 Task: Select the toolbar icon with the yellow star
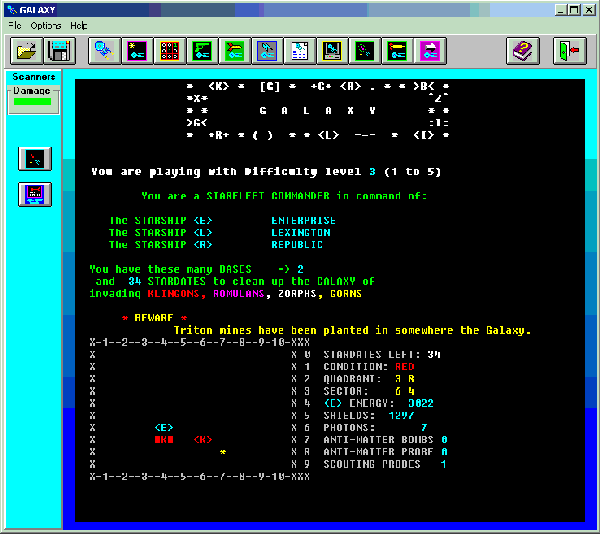click(x=136, y=51)
